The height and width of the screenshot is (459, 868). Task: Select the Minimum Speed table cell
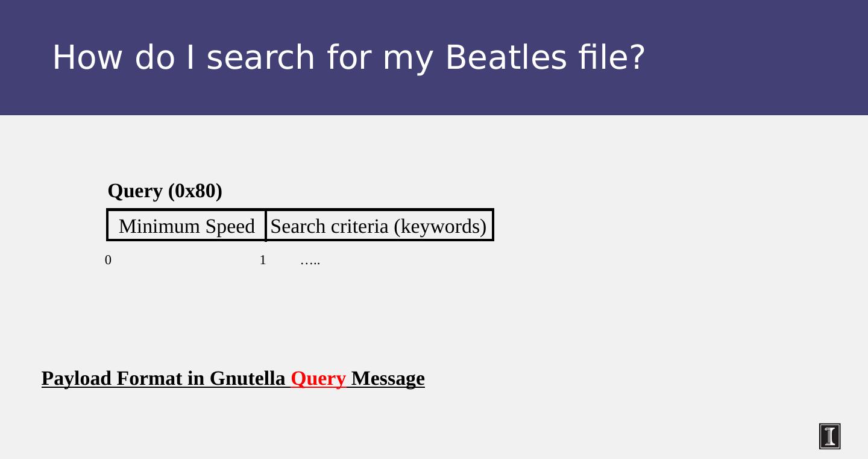[186, 226]
